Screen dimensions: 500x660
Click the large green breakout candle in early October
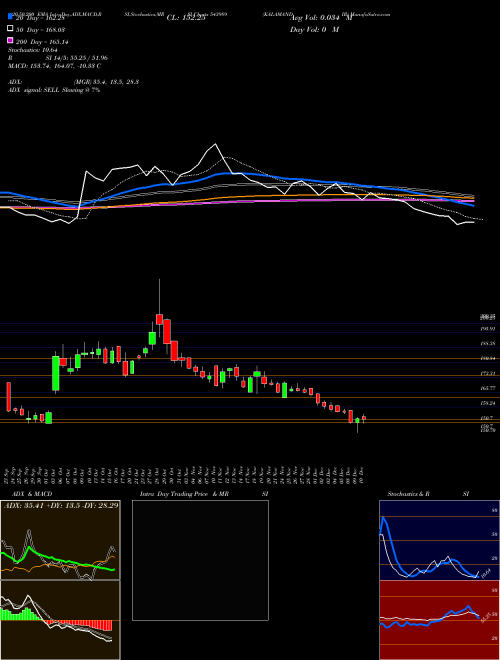(56, 373)
